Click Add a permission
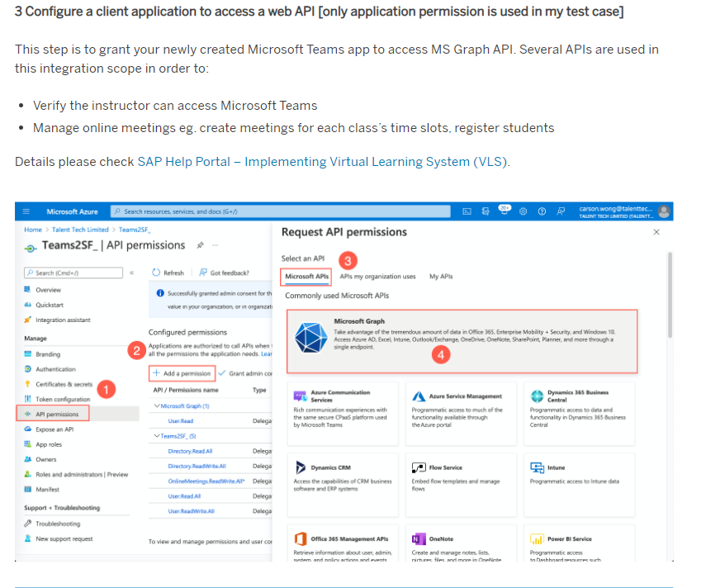The width and height of the screenshot is (711, 588). tap(182, 373)
